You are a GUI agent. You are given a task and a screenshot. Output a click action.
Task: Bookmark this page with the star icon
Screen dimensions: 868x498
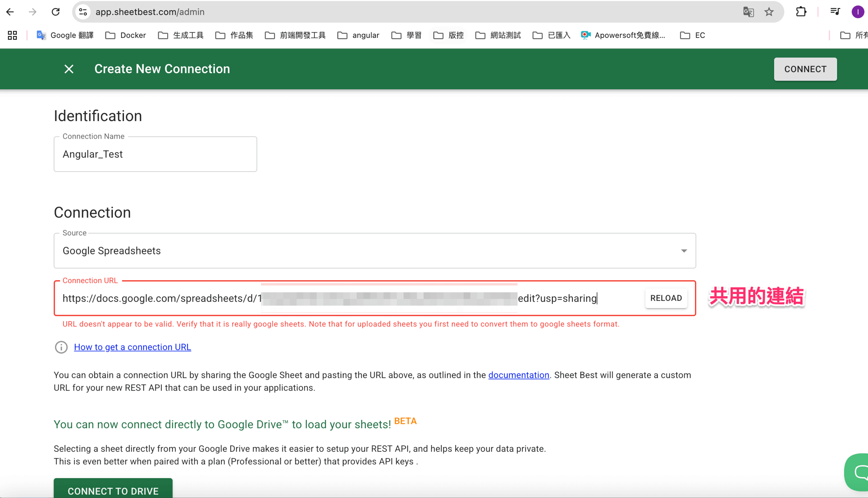769,12
